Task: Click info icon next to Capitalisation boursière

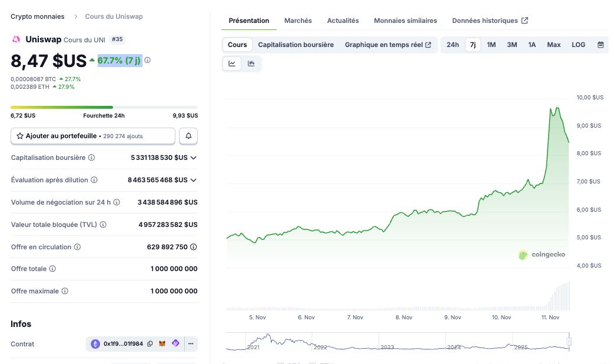Action: (91, 158)
